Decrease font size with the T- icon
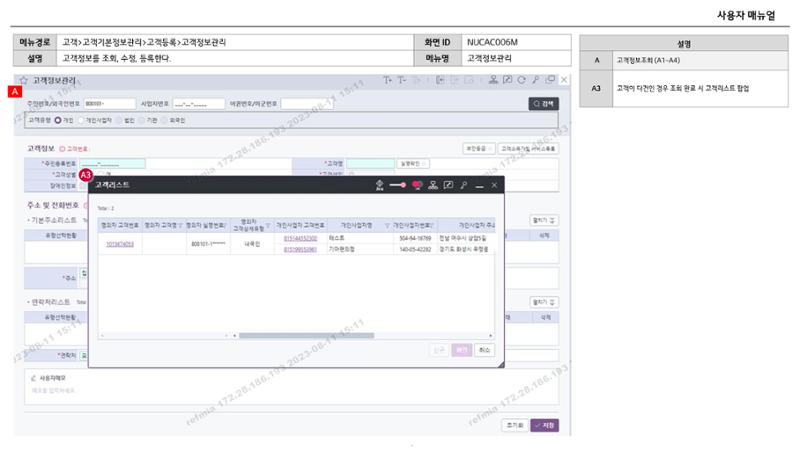800x450 pixels. coord(402,80)
